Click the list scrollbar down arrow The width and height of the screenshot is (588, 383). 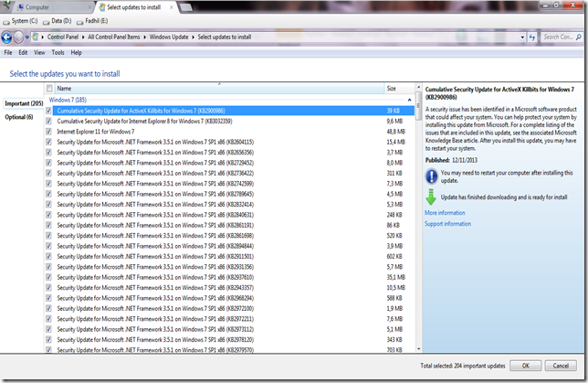pyautogui.click(x=418, y=349)
